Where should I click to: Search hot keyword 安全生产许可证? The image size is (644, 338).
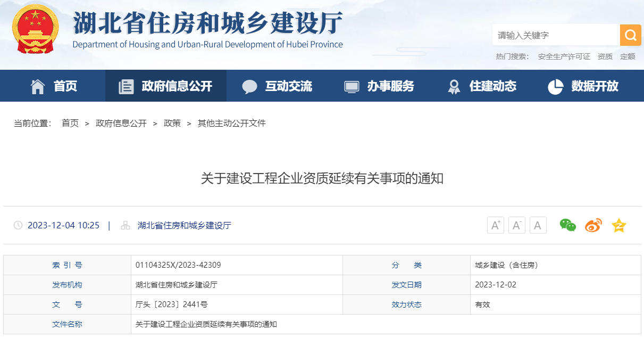click(564, 56)
